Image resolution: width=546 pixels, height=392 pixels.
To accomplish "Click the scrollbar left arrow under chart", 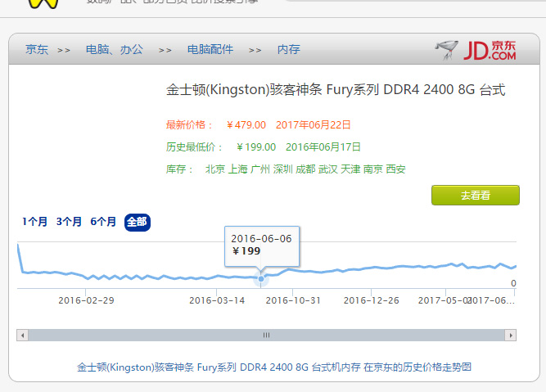I will [x=22, y=335].
